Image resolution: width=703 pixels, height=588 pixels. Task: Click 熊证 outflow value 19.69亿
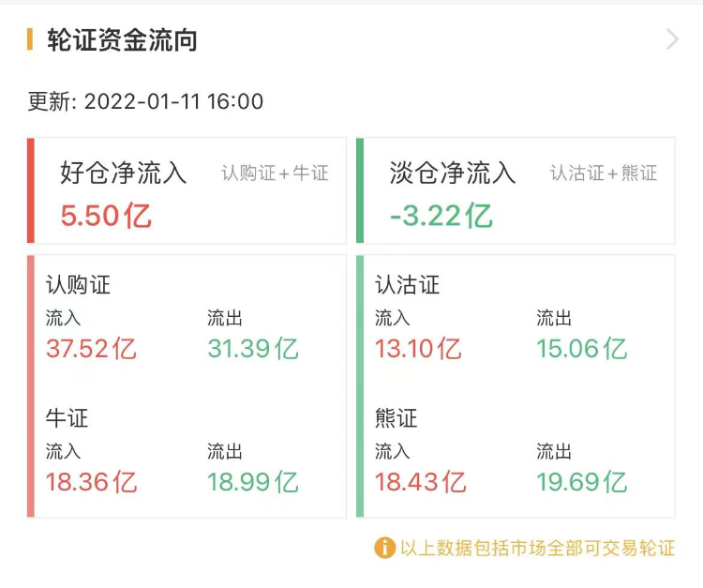coord(582,482)
